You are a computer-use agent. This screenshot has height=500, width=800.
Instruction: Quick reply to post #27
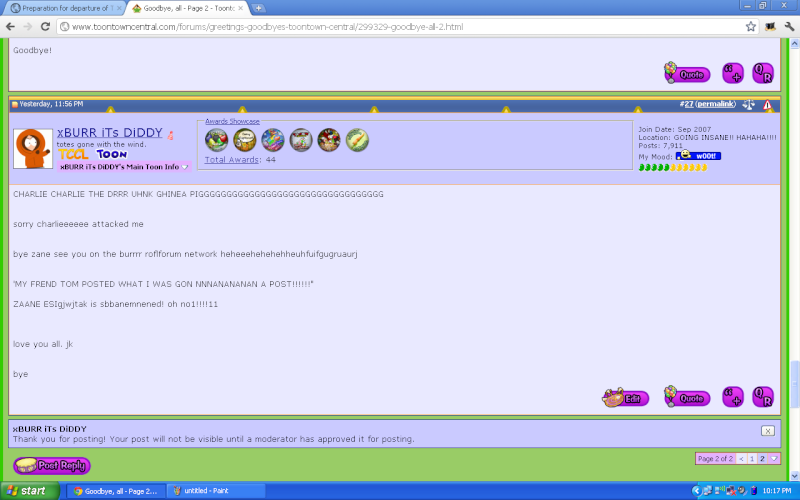pos(763,397)
